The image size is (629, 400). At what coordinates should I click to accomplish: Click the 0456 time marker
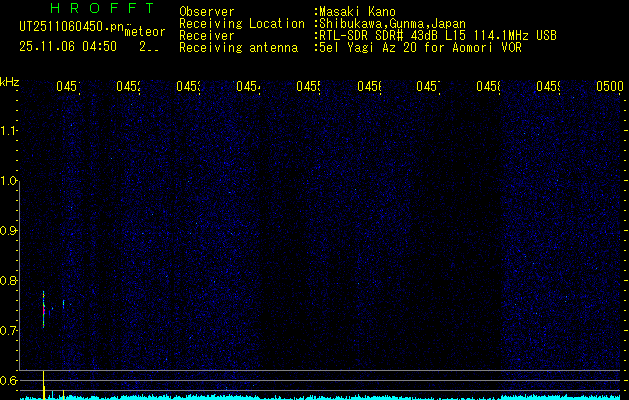(x=369, y=86)
